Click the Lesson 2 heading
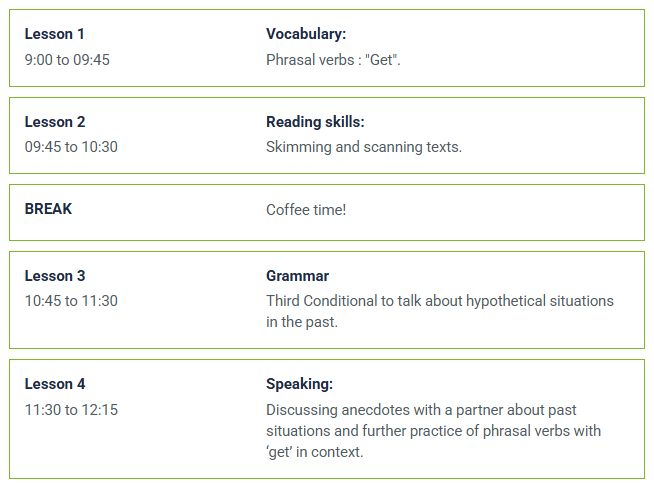The width and height of the screenshot is (654, 486). pos(55,122)
